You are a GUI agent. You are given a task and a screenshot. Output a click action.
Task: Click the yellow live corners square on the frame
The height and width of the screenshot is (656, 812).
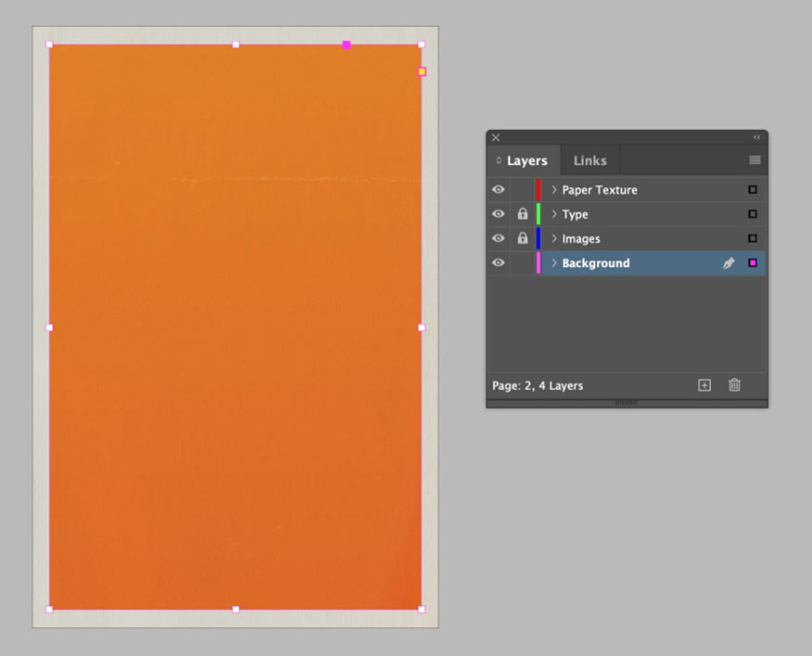(x=422, y=71)
